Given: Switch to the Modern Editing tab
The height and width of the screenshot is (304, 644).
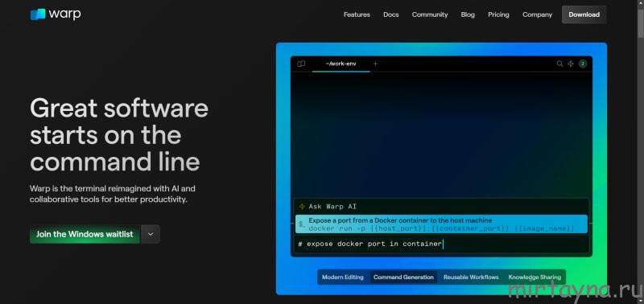Looking at the screenshot, I should pyautogui.click(x=343, y=277).
